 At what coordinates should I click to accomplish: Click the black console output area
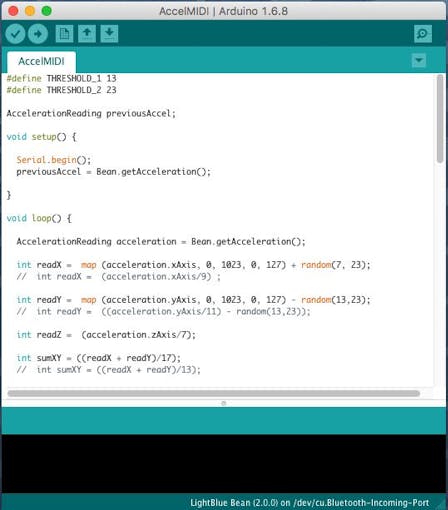pos(224,464)
